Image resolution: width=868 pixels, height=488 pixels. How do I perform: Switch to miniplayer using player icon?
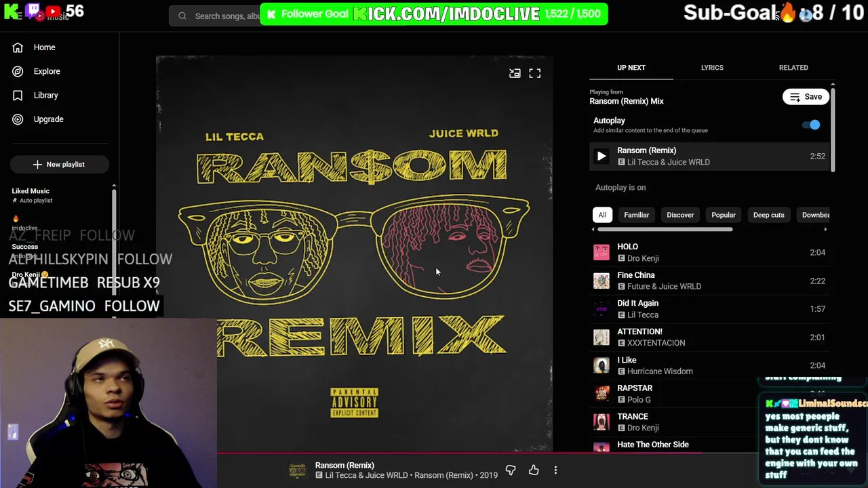(x=515, y=73)
